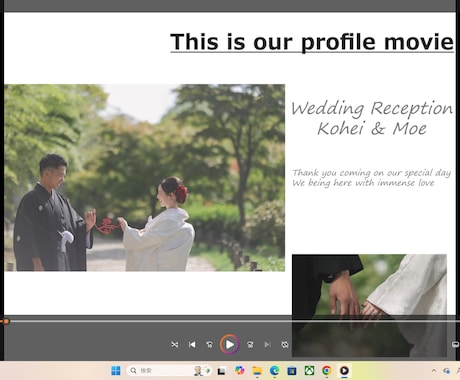Click the 'Kohei & Moe' text

tap(372, 129)
